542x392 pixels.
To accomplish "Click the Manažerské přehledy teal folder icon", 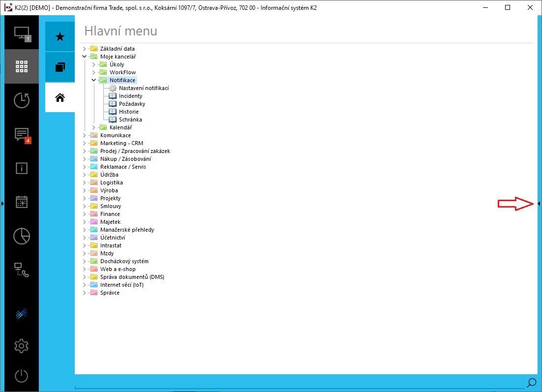I will 93,230.
